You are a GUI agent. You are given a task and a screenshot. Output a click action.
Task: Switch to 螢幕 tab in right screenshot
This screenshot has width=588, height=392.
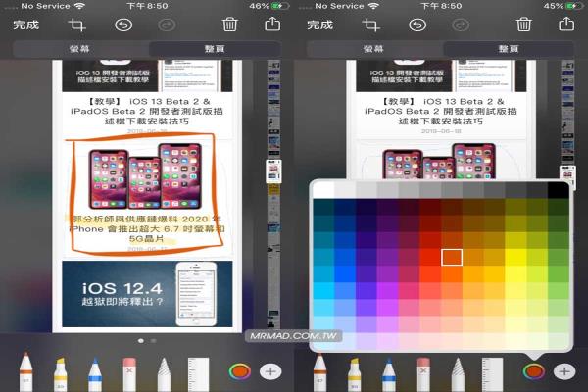point(374,49)
